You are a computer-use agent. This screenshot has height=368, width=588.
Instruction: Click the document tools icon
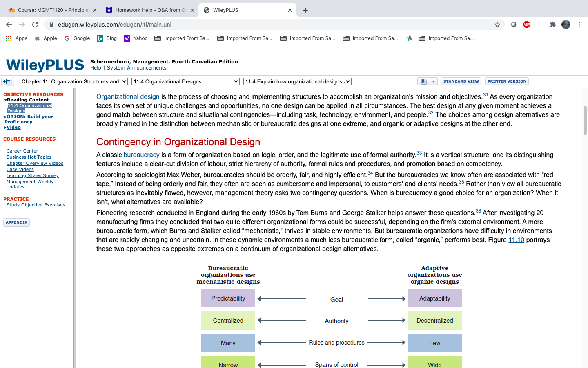click(x=424, y=81)
